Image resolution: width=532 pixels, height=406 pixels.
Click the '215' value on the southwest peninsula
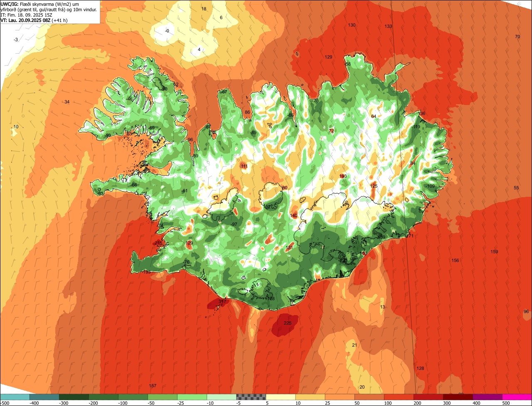point(158,243)
